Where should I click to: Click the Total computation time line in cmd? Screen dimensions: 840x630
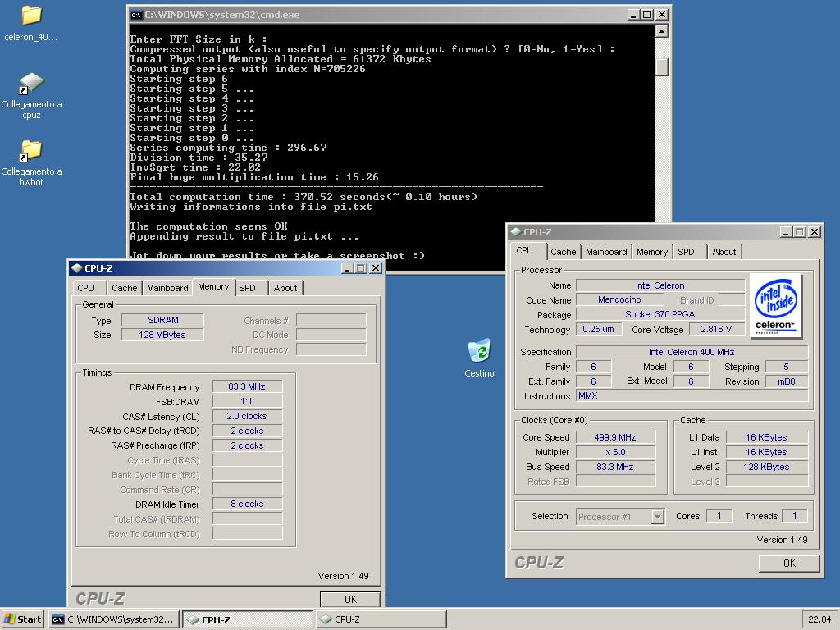(304, 197)
